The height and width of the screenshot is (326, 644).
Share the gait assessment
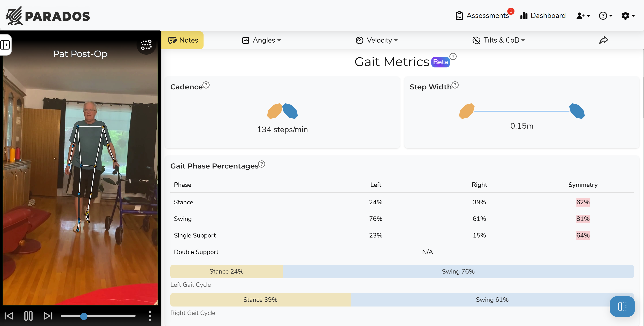604,40
